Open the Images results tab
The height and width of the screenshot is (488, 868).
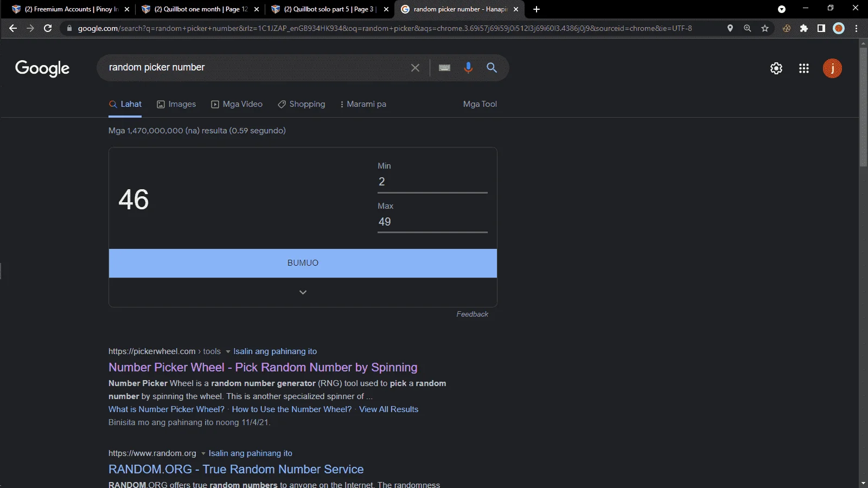coord(176,104)
